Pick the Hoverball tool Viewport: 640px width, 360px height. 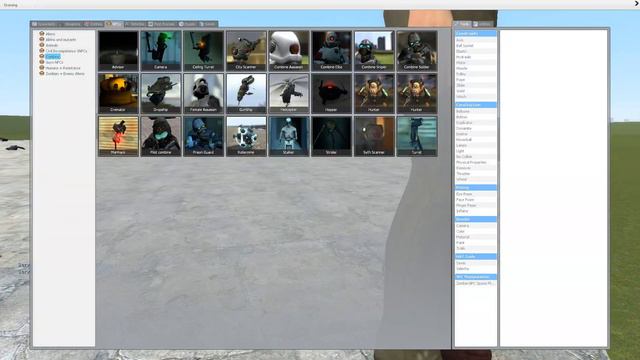pyautogui.click(x=476, y=140)
